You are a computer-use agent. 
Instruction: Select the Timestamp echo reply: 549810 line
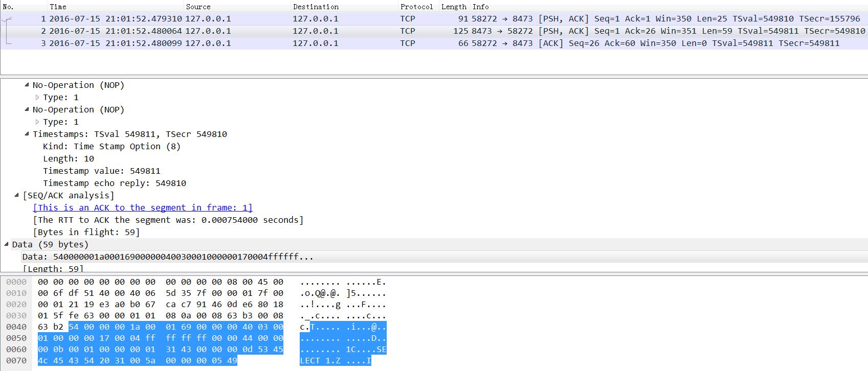click(x=115, y=183)
